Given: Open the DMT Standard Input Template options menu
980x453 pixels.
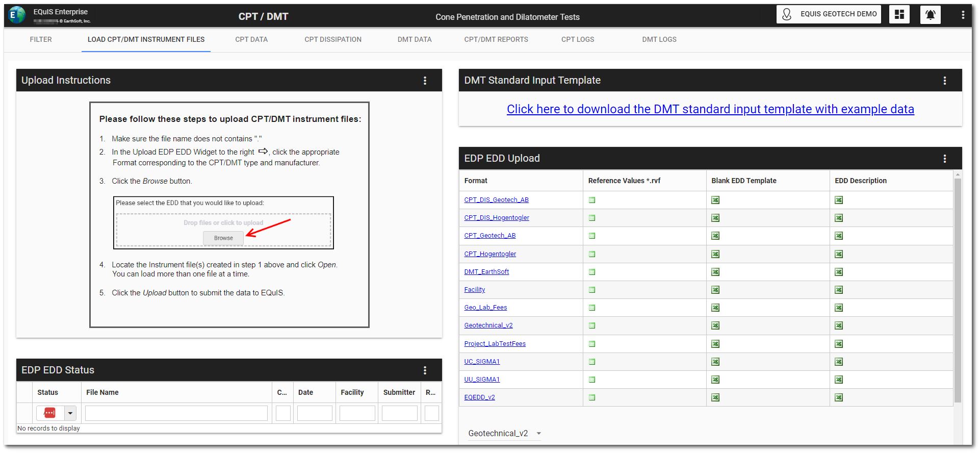Looking at the screenshot, I should pyautogui.click(x=944, y=81).
